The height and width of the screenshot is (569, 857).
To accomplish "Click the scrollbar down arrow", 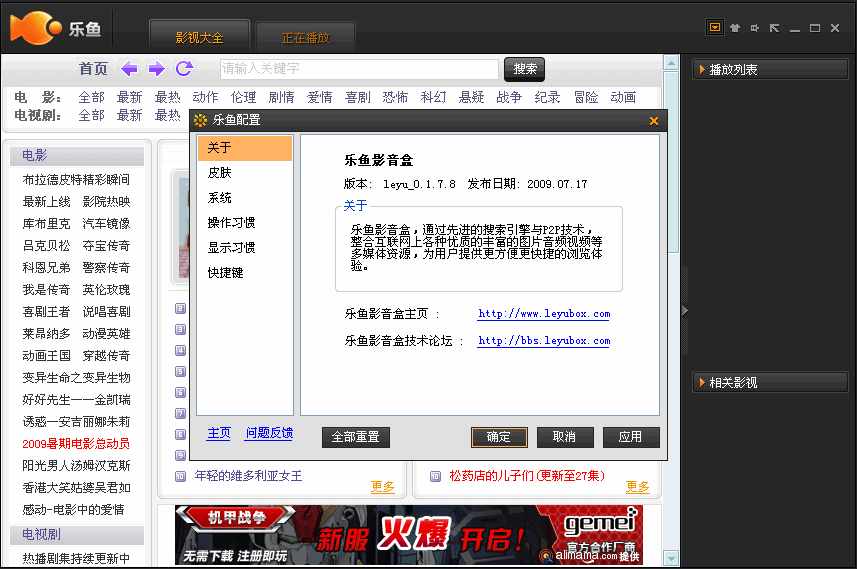I will [671, 559].
